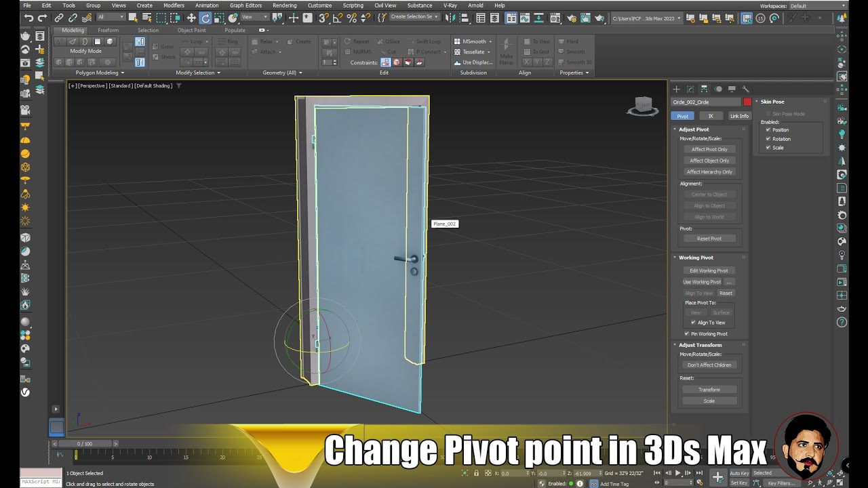Open the Graph Editors menu

pos(245,5)
